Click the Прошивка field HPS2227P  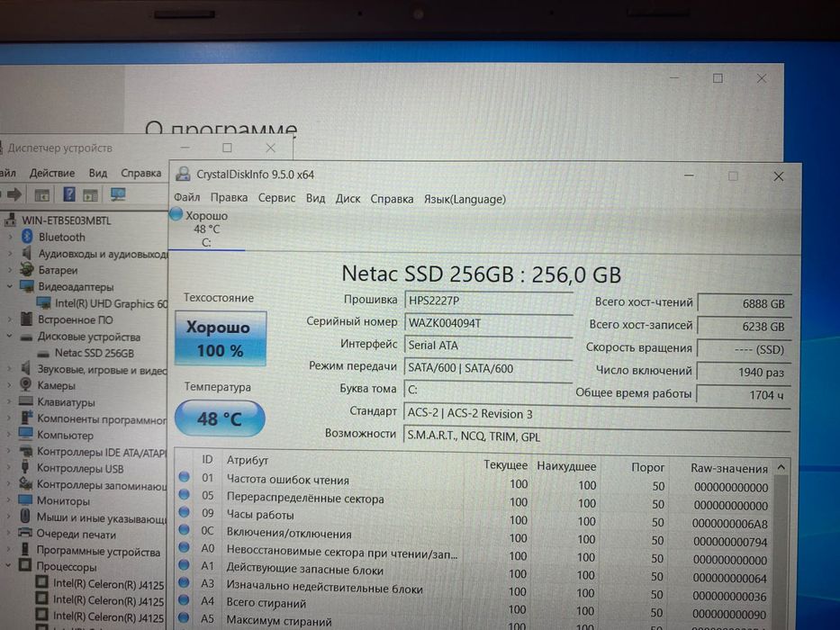click(488, 301)
